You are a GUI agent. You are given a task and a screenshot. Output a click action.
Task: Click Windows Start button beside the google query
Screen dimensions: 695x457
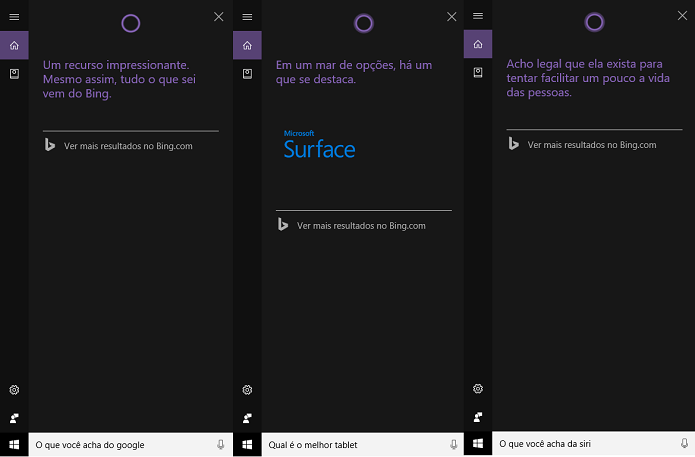[x=14, y=444]
